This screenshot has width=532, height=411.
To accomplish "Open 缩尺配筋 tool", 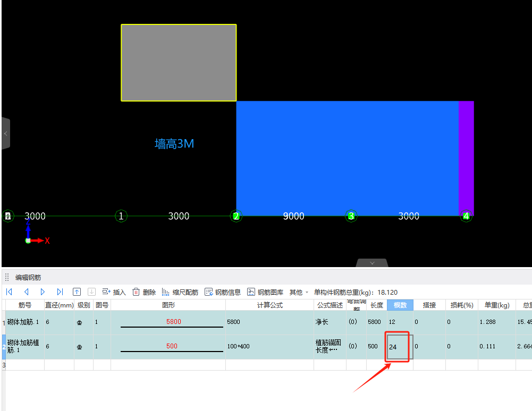I will (180, 292).
